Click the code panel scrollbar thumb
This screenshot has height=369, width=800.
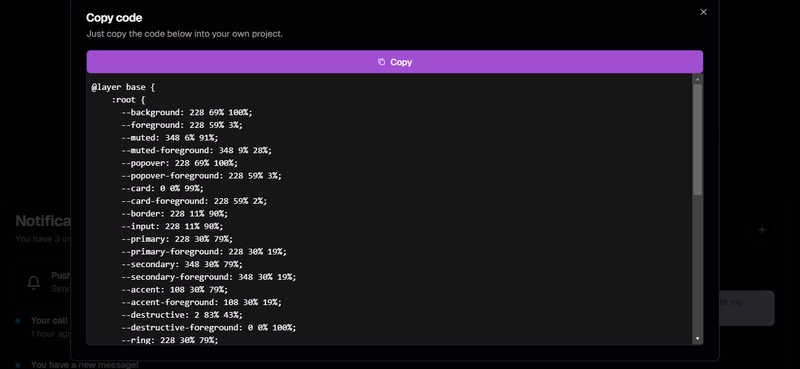[697, 139]
